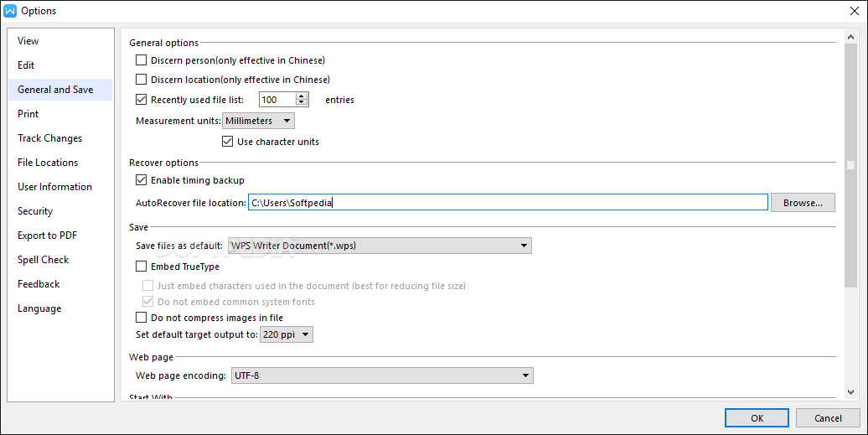Check Embed TrueType option
This screenshot has width=868, height=435.
click(141, 267)
